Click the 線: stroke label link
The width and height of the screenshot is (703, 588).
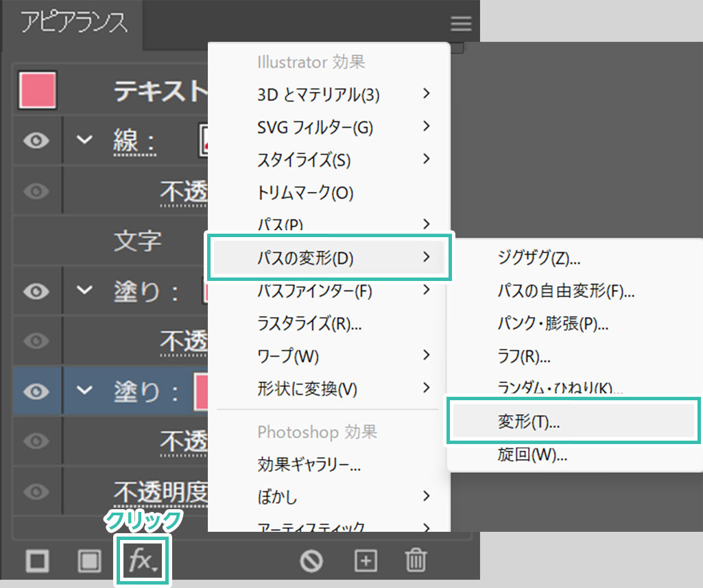[134, 142]
